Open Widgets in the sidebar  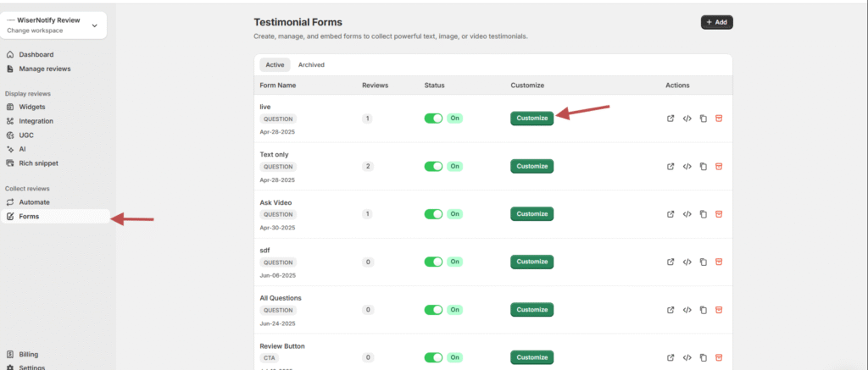pyautogui.click(x=32, y=107)
